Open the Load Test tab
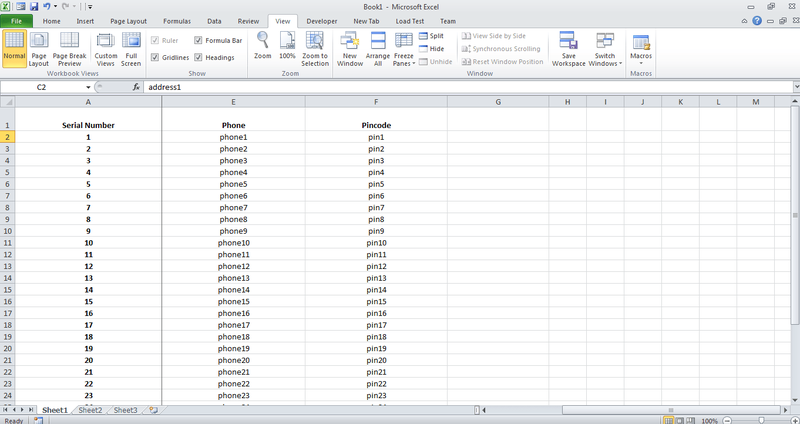 point(410,21)
